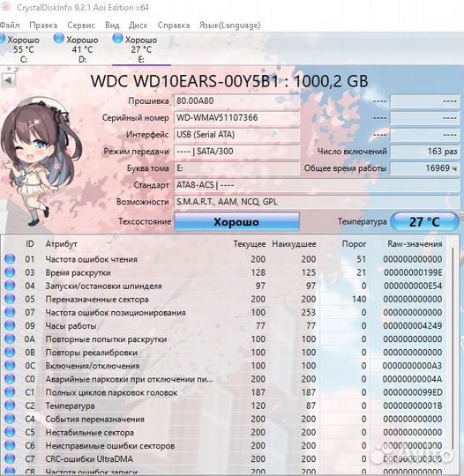Click the Порог column header

point(354,244)
